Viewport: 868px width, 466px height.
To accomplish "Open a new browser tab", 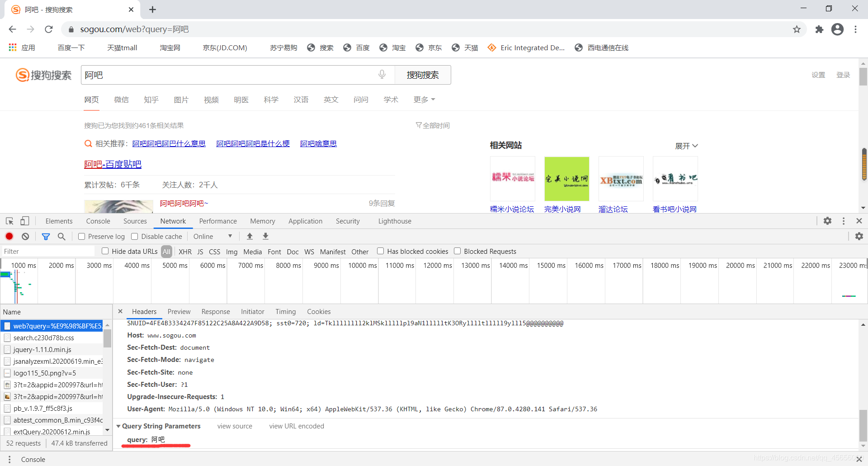I will [x=152, y=10].
